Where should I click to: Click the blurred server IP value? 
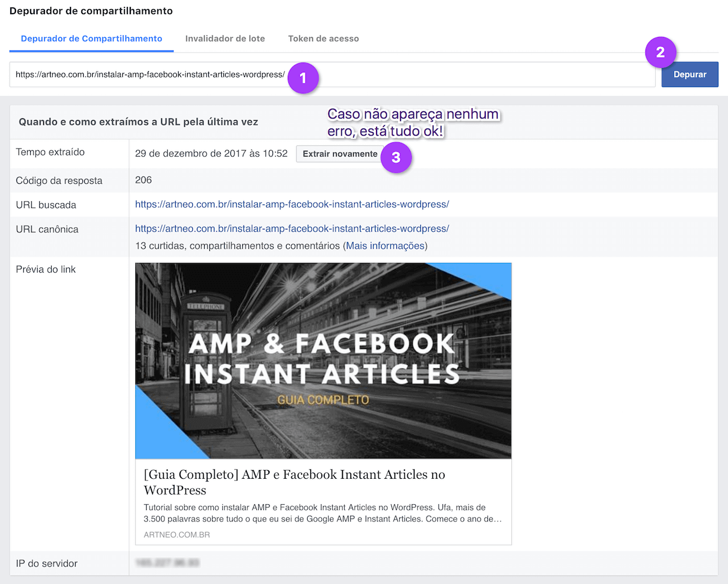[x=167, y=562]
